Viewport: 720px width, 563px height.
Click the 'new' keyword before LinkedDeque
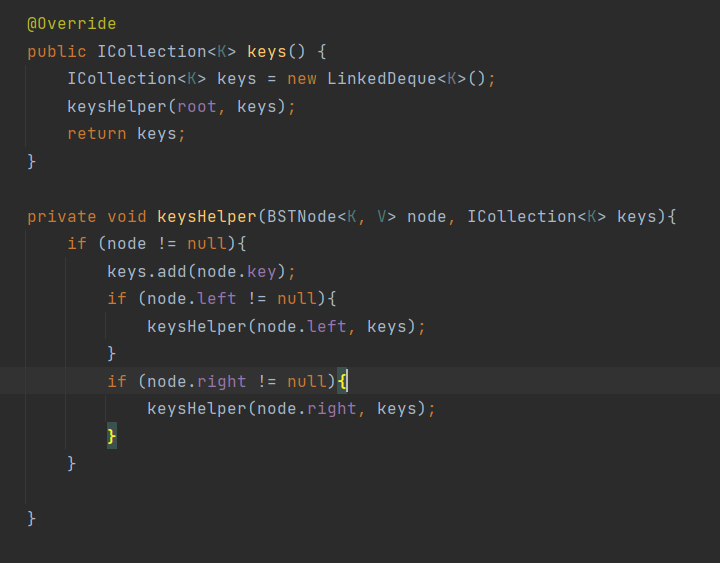301,78
